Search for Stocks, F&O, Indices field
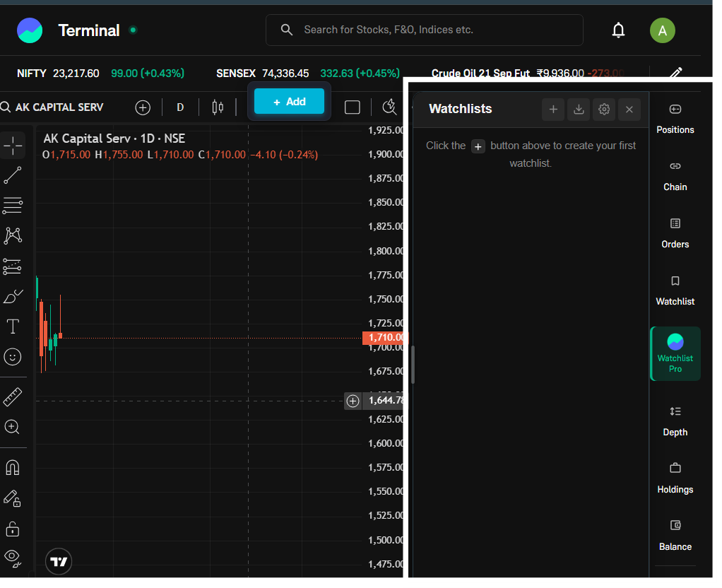722x588 pixels. click(x=425, y=30)
